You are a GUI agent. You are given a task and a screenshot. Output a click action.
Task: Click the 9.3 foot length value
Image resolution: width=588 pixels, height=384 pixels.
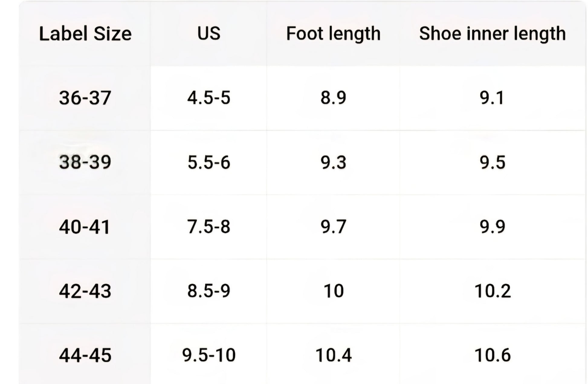(333, 162)
